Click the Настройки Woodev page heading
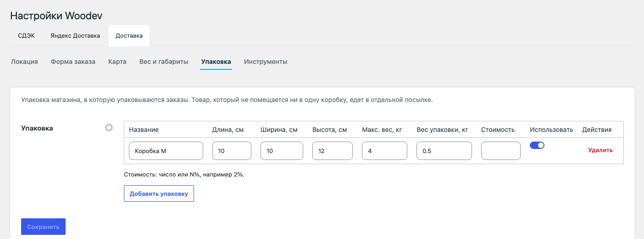The image size is (644, 239). (56, 16)
